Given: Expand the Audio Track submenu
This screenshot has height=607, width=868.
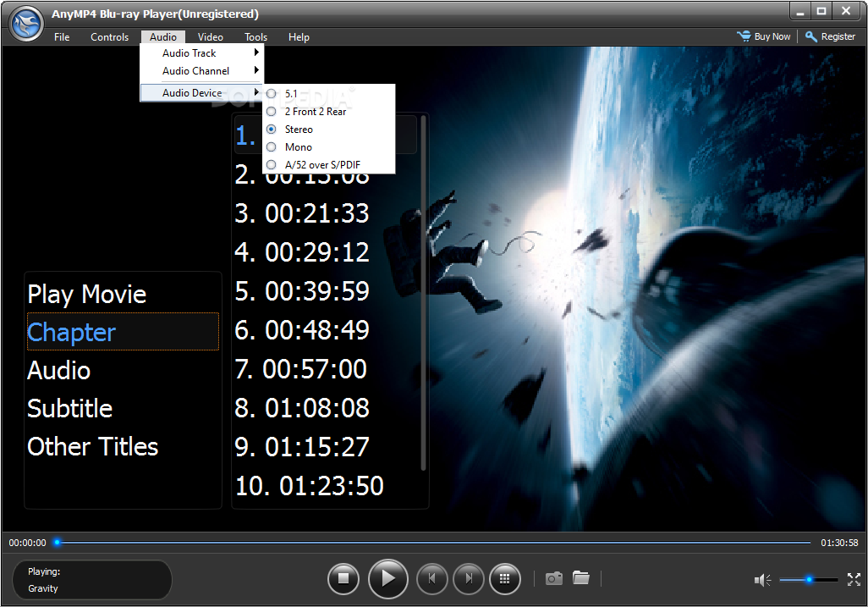Looking at the screenshot, I should pos(201,53).
